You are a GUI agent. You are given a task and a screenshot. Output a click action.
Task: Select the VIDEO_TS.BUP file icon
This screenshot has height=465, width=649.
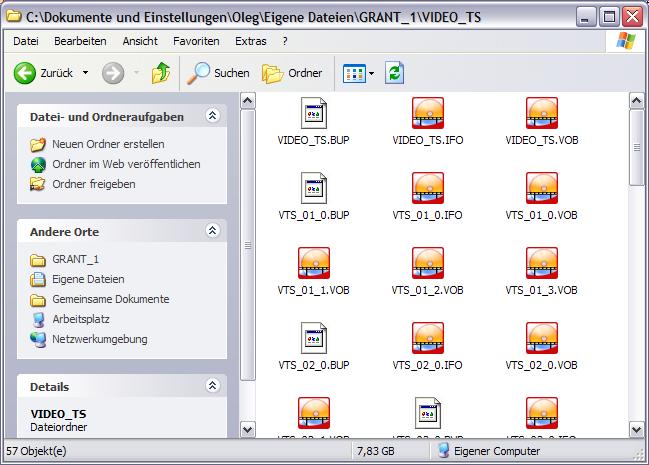tap(314, 113)
